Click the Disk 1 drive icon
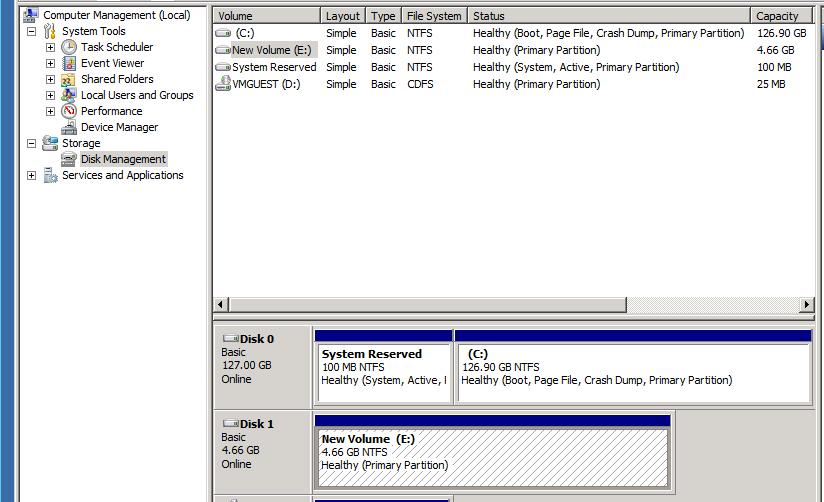 (x=230, y=424)
